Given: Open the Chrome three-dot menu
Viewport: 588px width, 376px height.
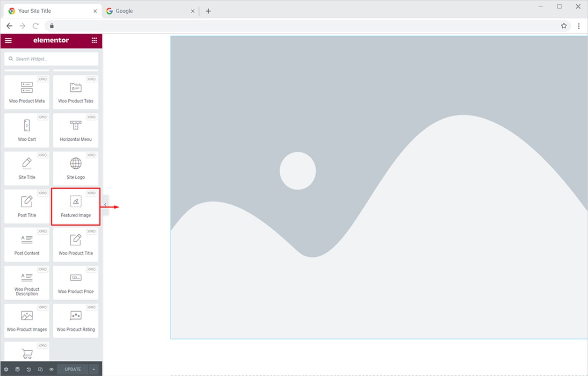Looking at the screenshot, I should 579,26.
